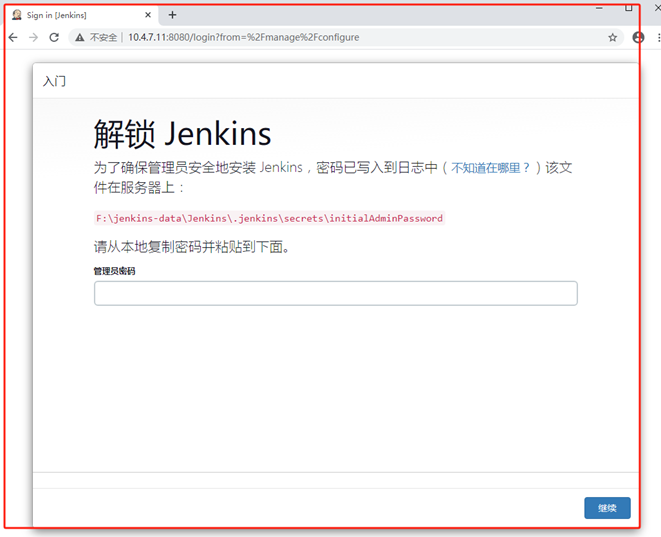Click the browser forward arrow

pyautogui.click(x=33, y=38)
